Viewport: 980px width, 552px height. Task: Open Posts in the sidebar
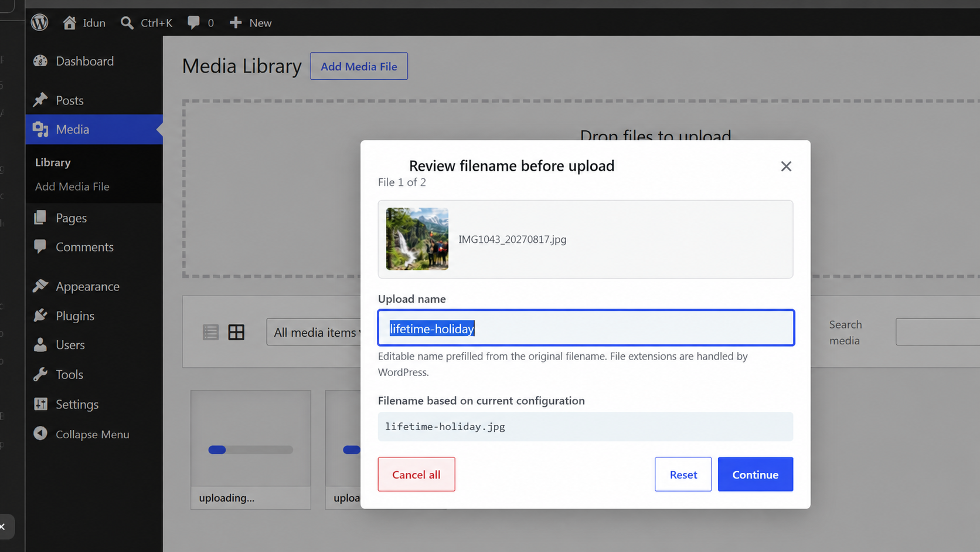(x=94, y=100)
